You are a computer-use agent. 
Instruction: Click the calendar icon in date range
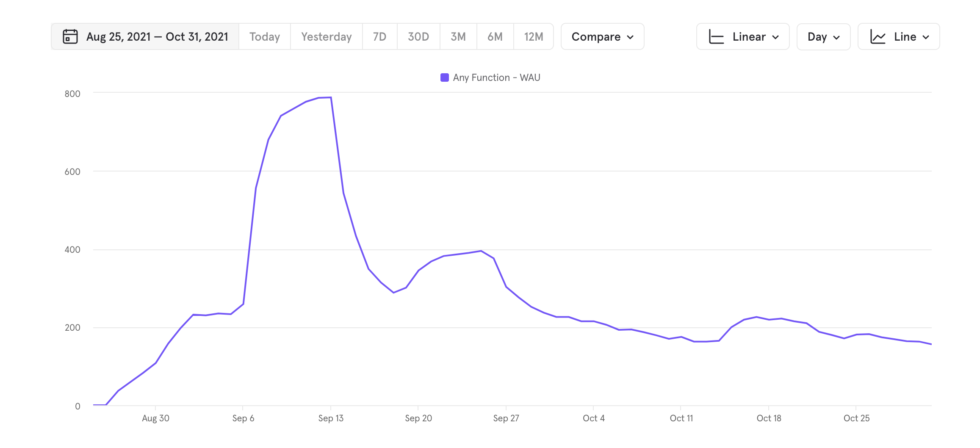click(x=70, y=37)
